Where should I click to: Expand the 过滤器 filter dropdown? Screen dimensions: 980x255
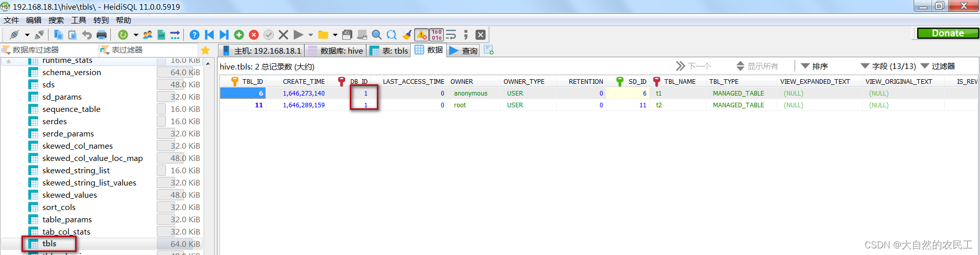[x=938, y=66]
